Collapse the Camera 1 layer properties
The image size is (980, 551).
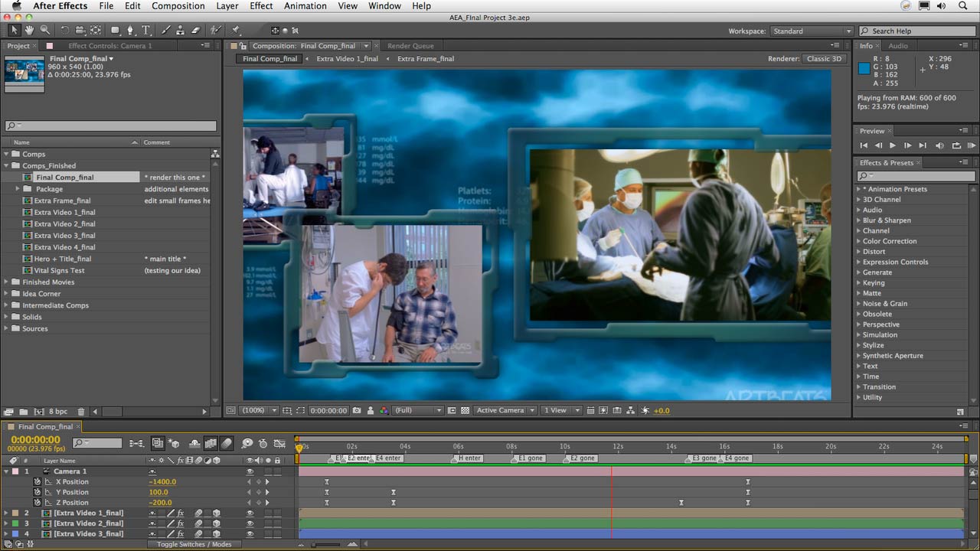(x=6, y=471)
